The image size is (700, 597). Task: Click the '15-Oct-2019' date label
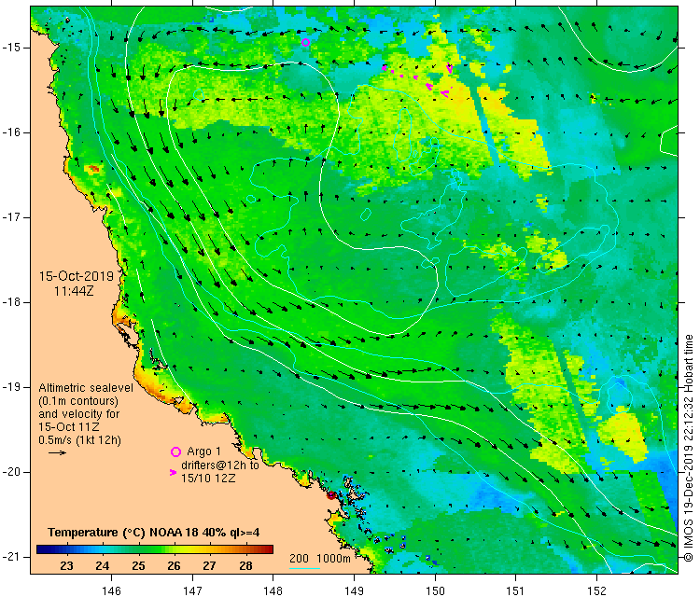[x=77, y=276]
